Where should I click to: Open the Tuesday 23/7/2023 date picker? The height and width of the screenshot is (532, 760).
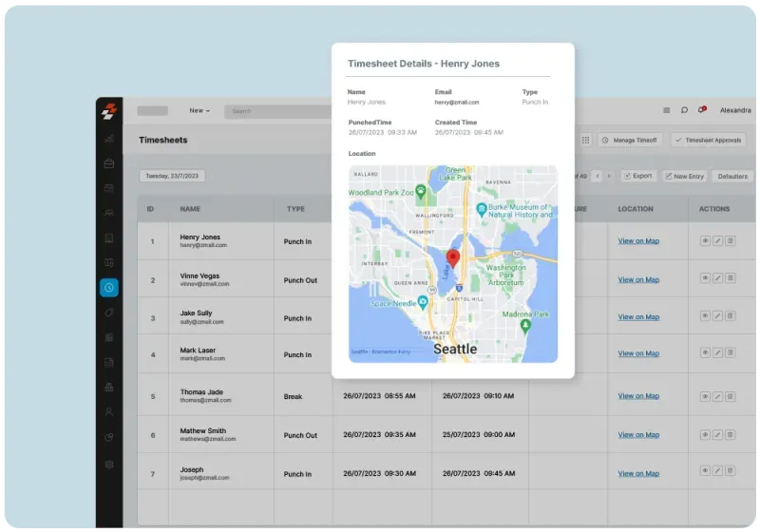172,176
